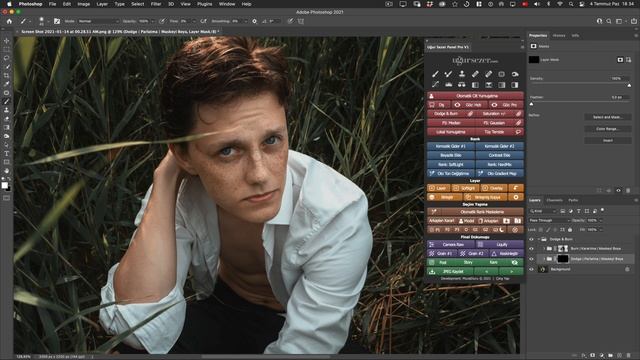Select the Lasso tool

point(7,58)
